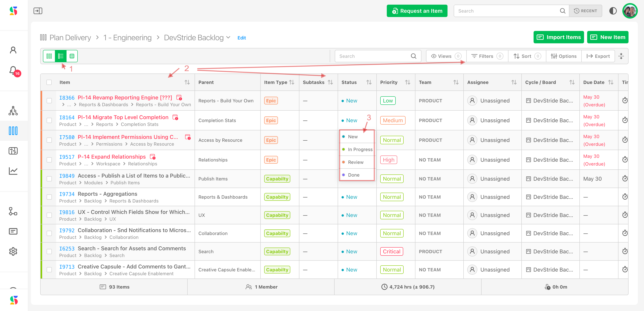Open item link I9517

[67, 157]
